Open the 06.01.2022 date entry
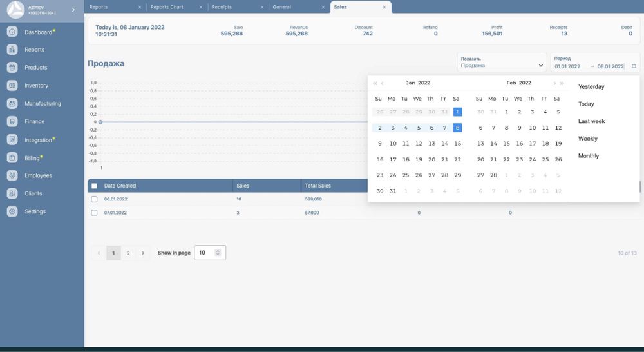This screenshot has width=644, height=352. (115, 199)
